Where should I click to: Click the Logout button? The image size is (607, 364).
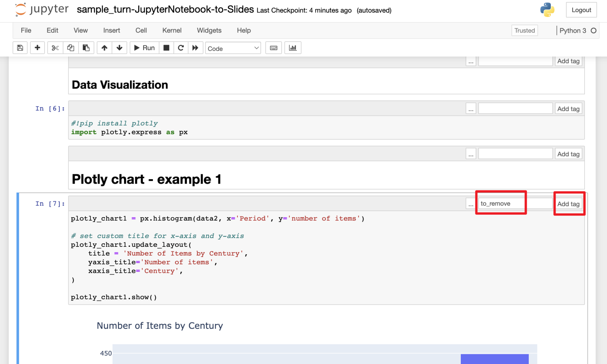coord(581,10)
